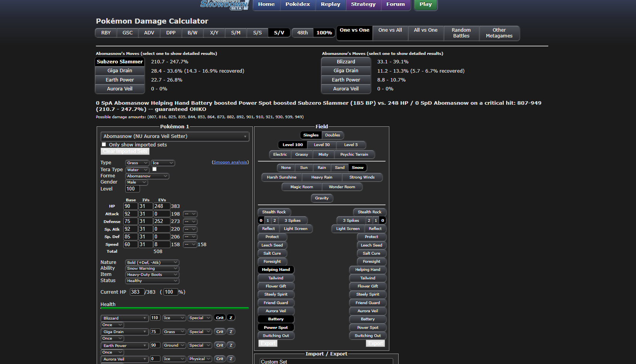
Task: Click the HP EVs input field
Action: click(162, 206)
